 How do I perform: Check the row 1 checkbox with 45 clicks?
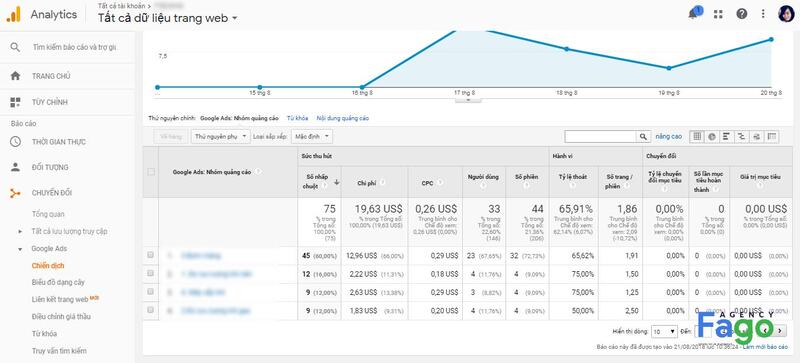(151, 255)
